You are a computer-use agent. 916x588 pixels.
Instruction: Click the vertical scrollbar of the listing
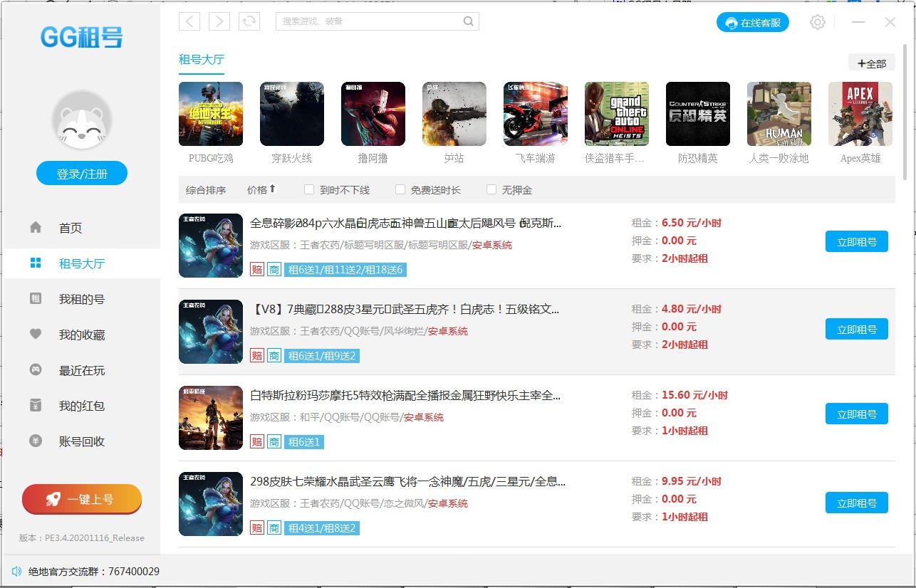pos(905,114)
